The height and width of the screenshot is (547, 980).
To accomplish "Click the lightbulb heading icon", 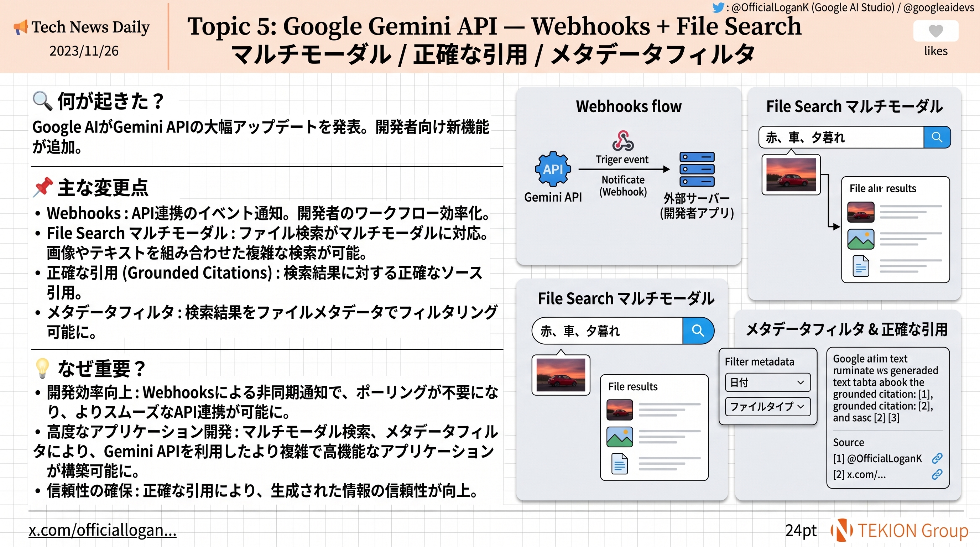I will tap(42, 368).
